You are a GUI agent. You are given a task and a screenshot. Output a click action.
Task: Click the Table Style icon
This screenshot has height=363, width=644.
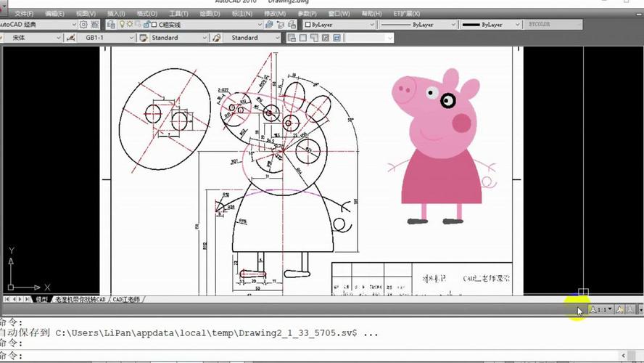coord(144,38)
